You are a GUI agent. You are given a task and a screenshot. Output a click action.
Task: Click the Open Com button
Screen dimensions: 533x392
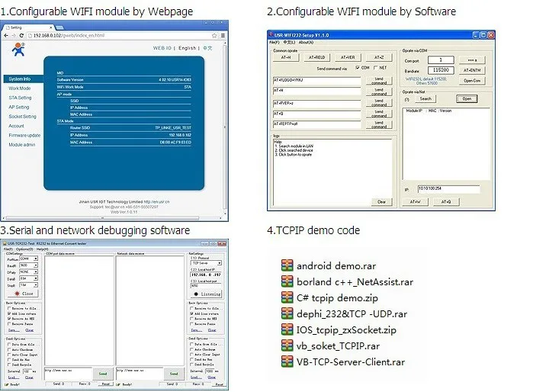(472, 81)
